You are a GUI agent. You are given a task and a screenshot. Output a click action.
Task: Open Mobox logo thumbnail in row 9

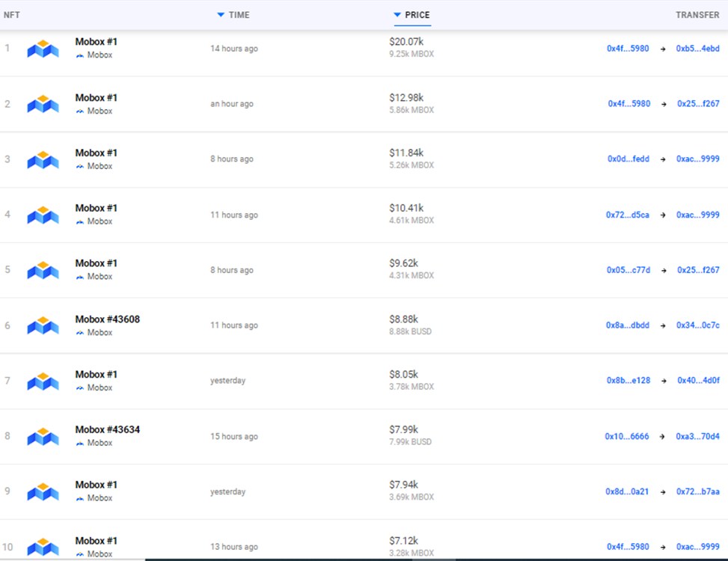[x=43, y=491]
